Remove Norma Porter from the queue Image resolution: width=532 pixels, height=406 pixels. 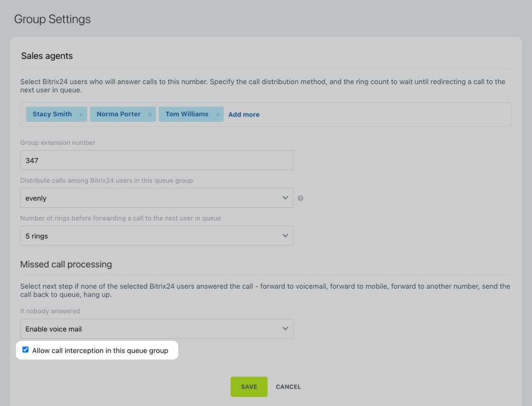pos(150,114)
